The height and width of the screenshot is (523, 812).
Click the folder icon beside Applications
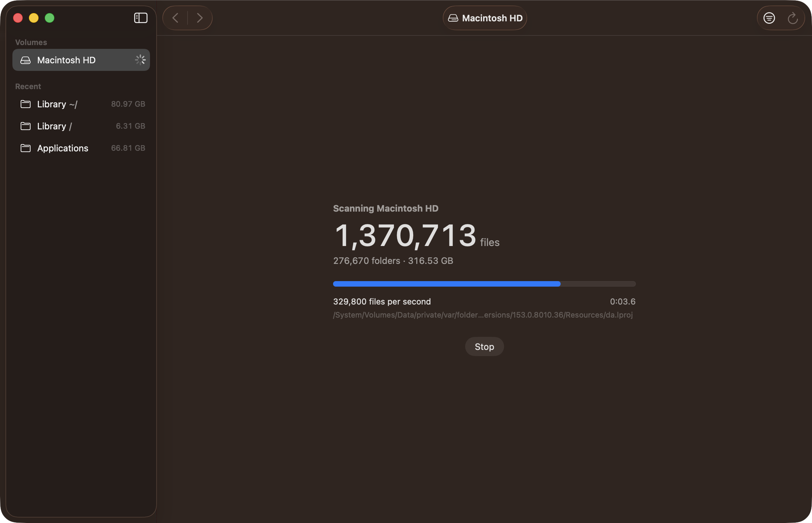tap(25, 148)
